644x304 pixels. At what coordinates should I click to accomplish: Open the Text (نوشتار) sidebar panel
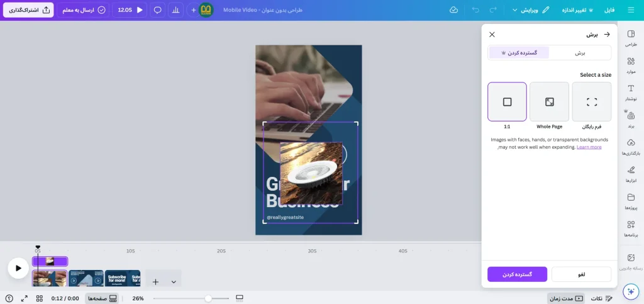631,93
